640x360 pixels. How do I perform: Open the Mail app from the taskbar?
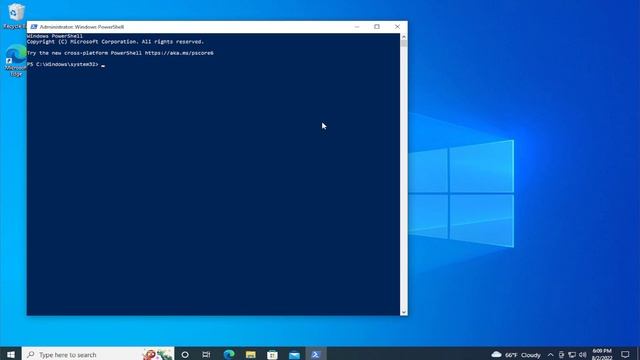[x=294, y=354]
